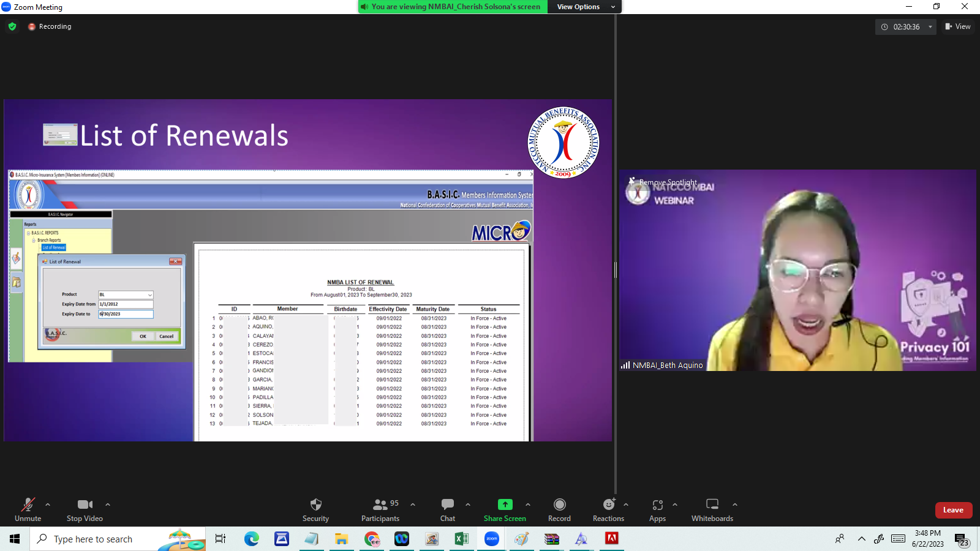Open Reactions emoji menu
This screenshot has width=980, height=551.
[x=608, y=509]
